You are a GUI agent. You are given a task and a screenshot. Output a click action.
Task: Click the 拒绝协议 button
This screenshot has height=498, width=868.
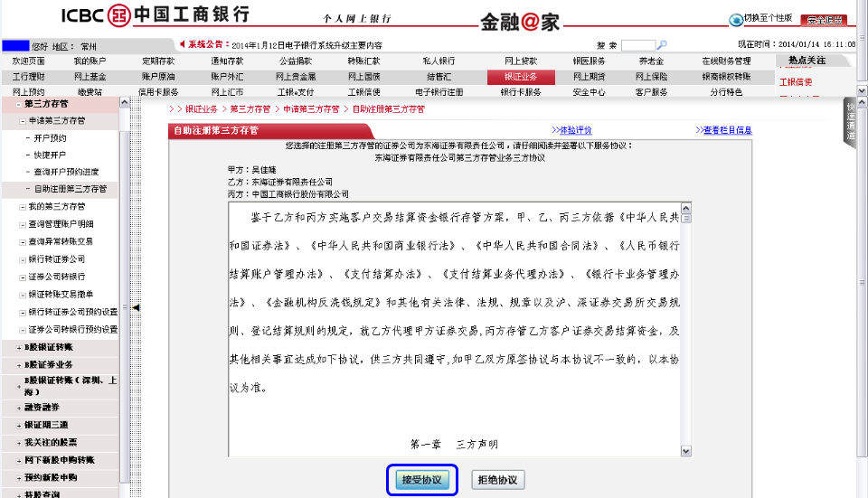pyautogui.click(x=497, y=480)
